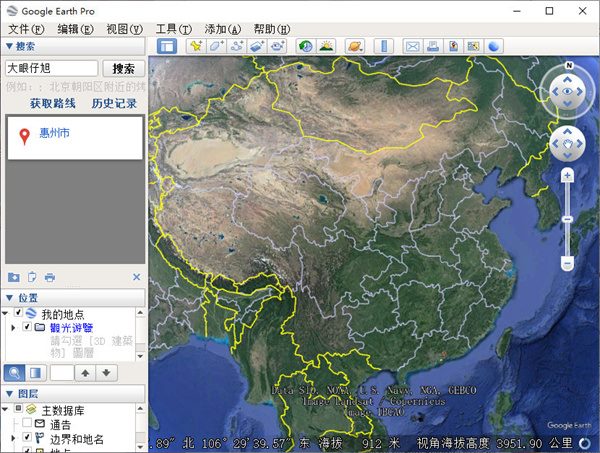This screenshot has height=453, width=600.
Task: Click the planet switcher icon
Action: pyautogui.click(x=354, y=46)
